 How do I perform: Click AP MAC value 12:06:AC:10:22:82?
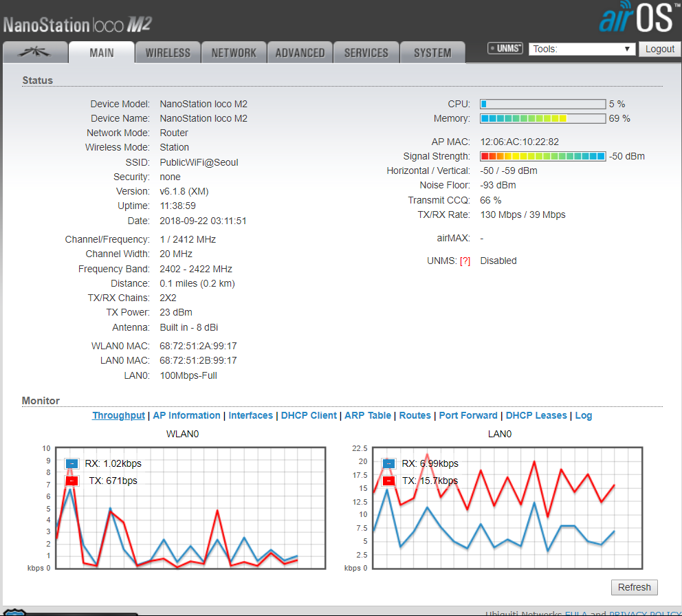tap(519, 142)
